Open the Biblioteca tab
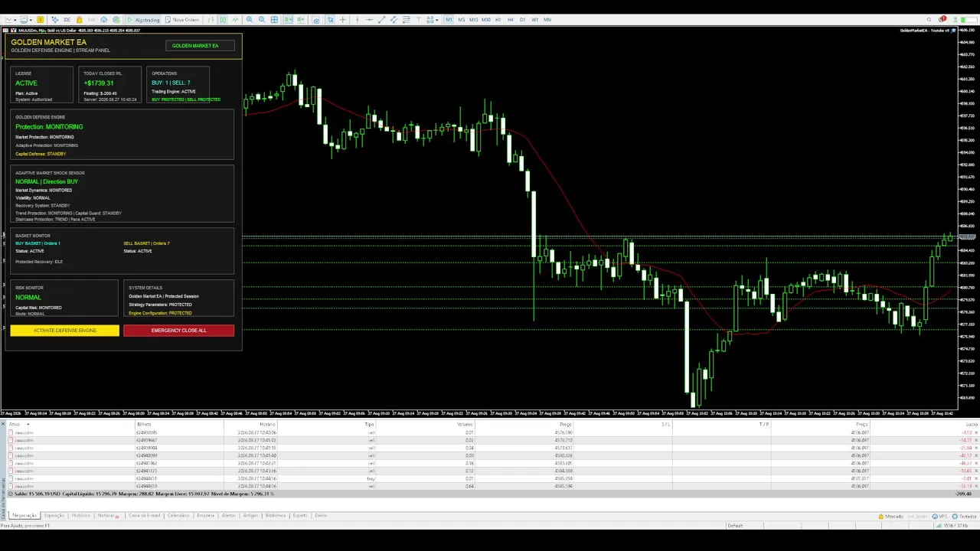 point(275,515)
